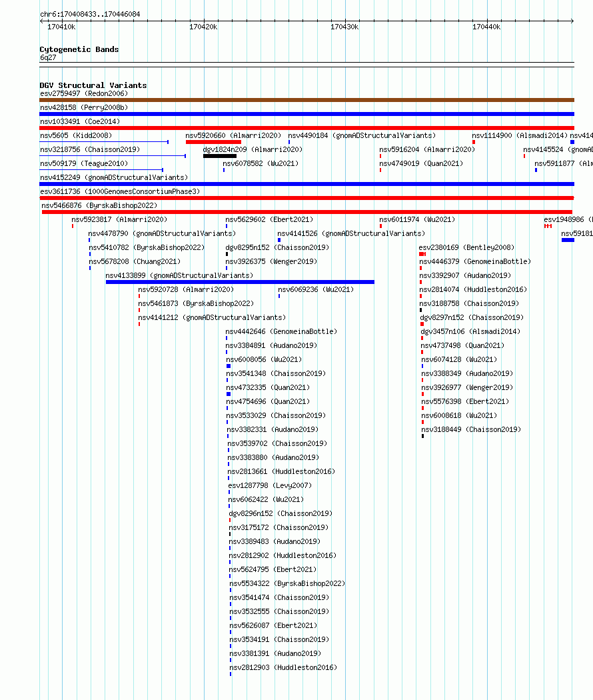Click nsv4737498 (Quan2021) label
Image resolution: width=593 pixels, height=700 pixels.
[x=462, y=345]
